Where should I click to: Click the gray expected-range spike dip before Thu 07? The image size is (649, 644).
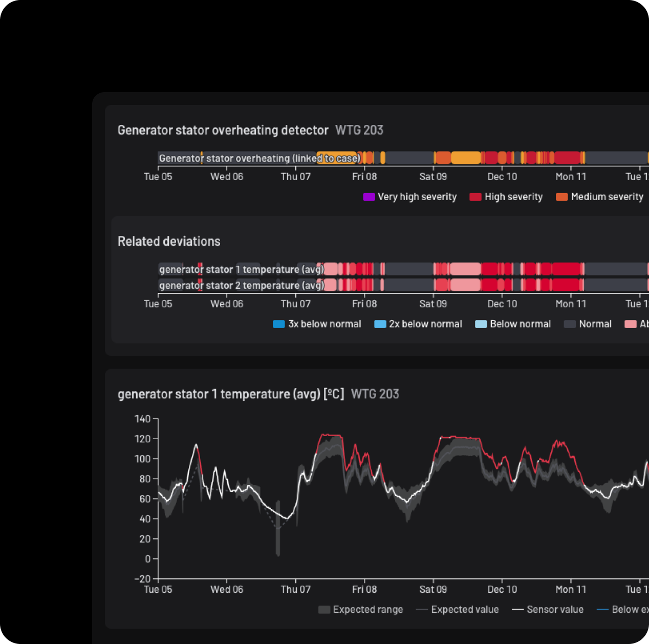click(x=278, y=528)
